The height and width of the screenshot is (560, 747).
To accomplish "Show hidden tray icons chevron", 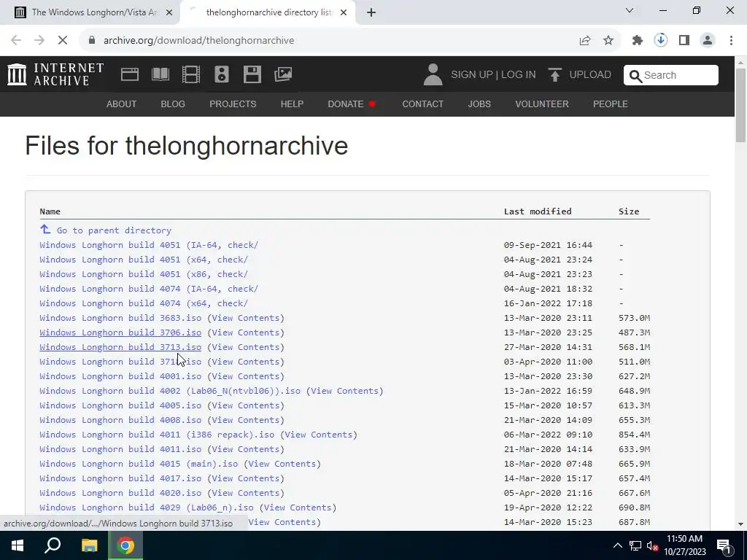I will coord(617,545).
